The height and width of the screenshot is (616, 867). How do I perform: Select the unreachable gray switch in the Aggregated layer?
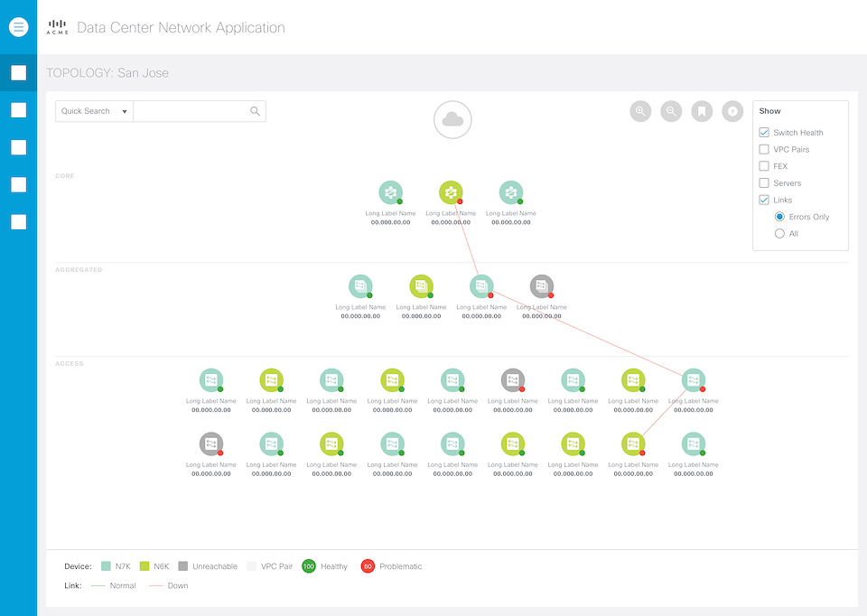541,286
